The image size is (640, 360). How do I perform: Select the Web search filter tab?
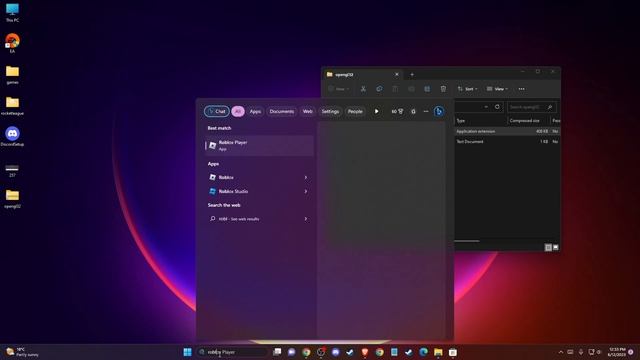click(x=307, y=111)
